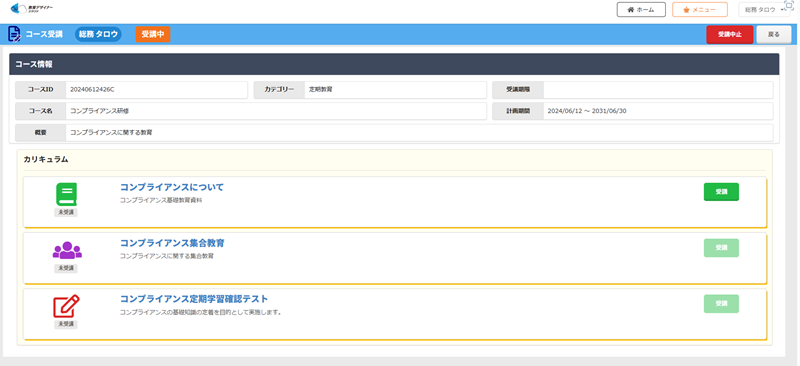Click the red edit icon for 確認テスト
The image size is (800, 366).
click(66, 306)
